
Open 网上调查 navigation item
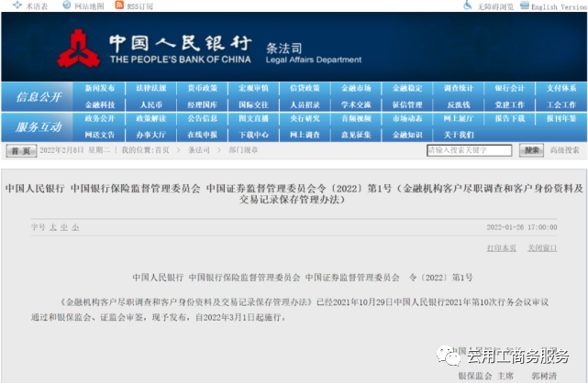[305, 135]
